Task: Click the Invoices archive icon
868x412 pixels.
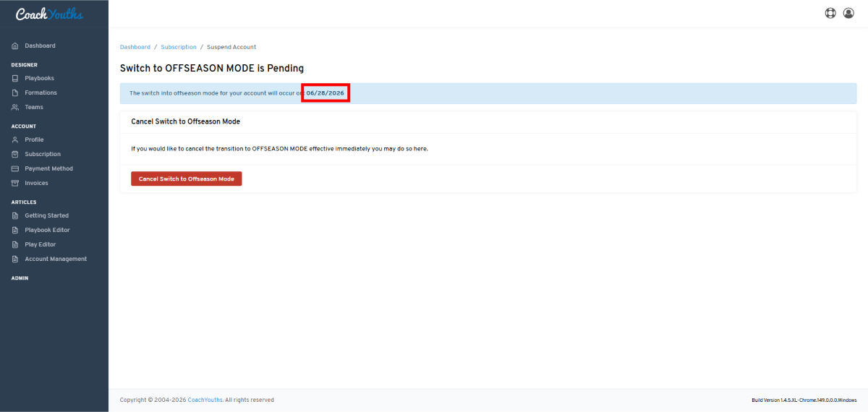Action: tap(15, 183)
